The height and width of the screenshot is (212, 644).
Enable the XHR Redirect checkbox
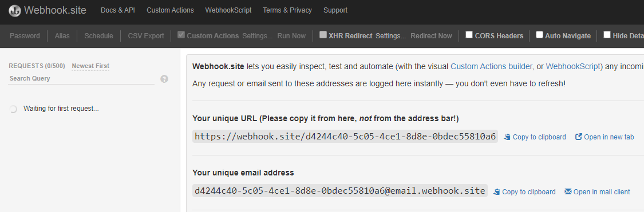[x=323, y=35]
